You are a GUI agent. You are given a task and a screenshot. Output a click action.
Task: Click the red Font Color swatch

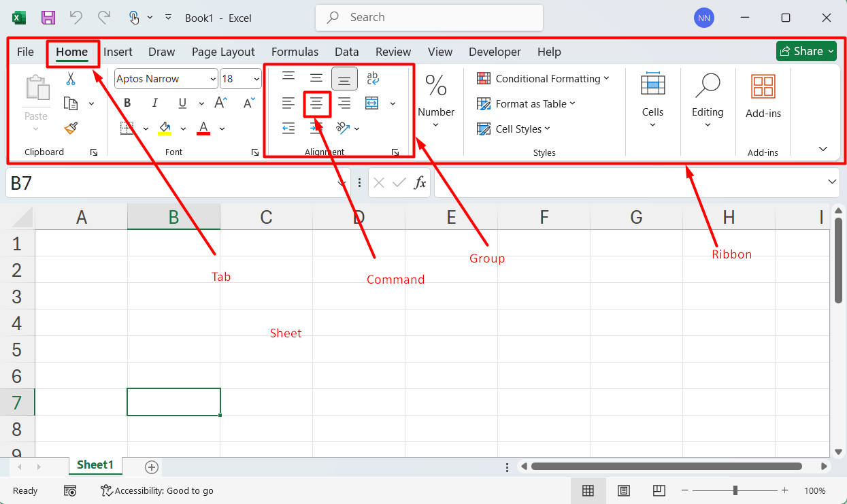(203, 128)
